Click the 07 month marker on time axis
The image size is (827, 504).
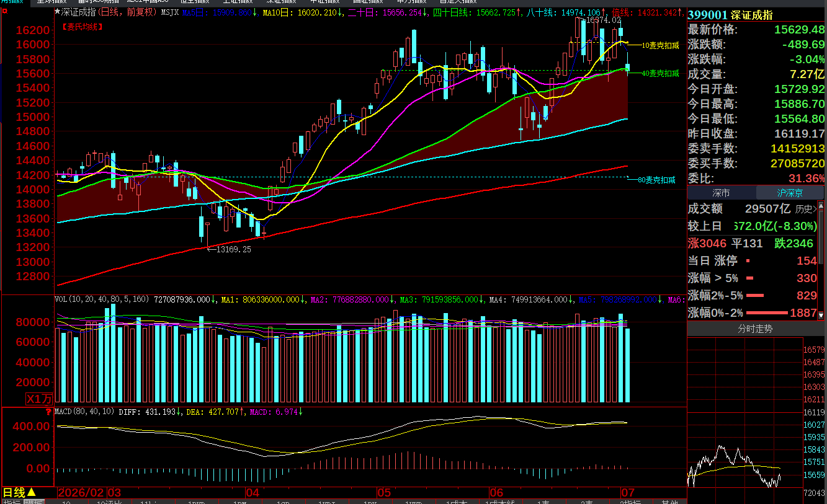pos(628,493)
